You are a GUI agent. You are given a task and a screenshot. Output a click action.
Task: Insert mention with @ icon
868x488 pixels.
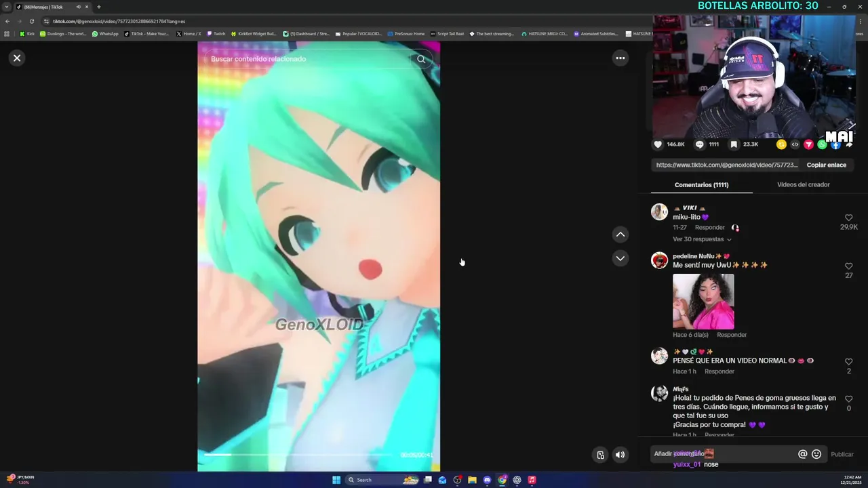pyautogui.click(x=802, y=454)
